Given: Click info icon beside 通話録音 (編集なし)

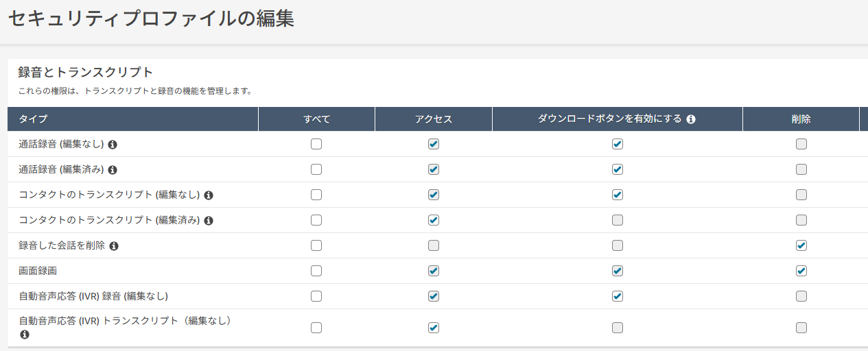Looking at the screenshot, I should coord(113,145).
